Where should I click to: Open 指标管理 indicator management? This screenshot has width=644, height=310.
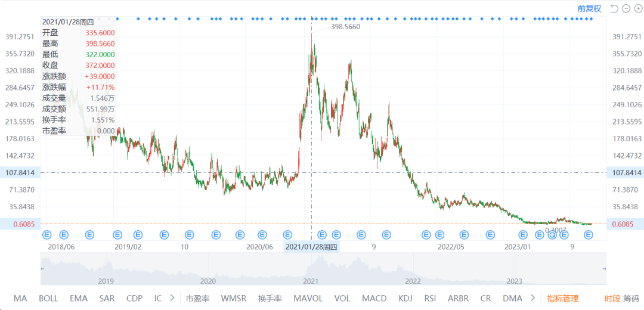(x=563, y=298)
